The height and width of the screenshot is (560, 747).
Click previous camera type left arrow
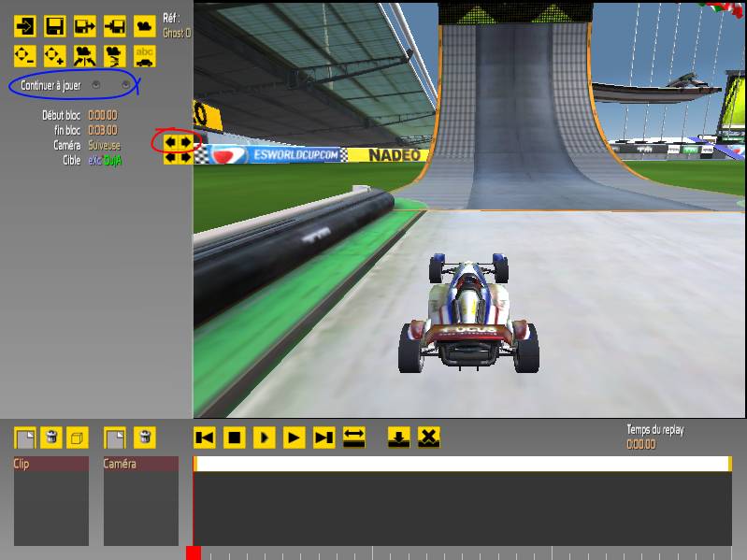(170, 142)
